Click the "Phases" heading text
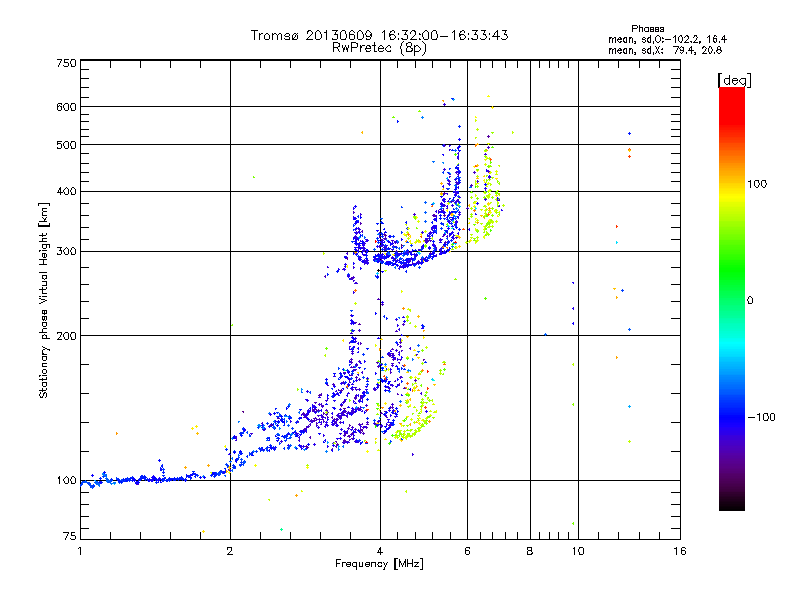 [647, 29]
